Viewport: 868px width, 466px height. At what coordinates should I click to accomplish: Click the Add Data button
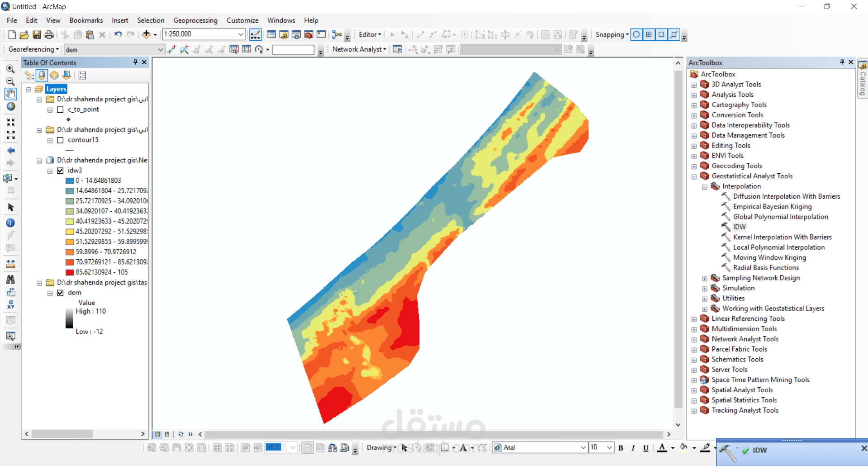pos(146,34)
